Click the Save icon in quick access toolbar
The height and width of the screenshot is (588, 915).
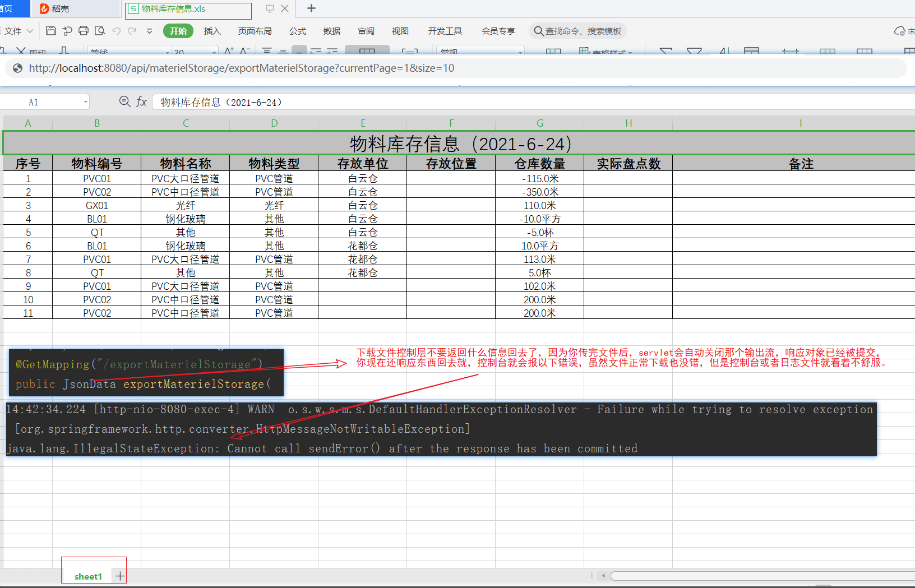(51, 31)
